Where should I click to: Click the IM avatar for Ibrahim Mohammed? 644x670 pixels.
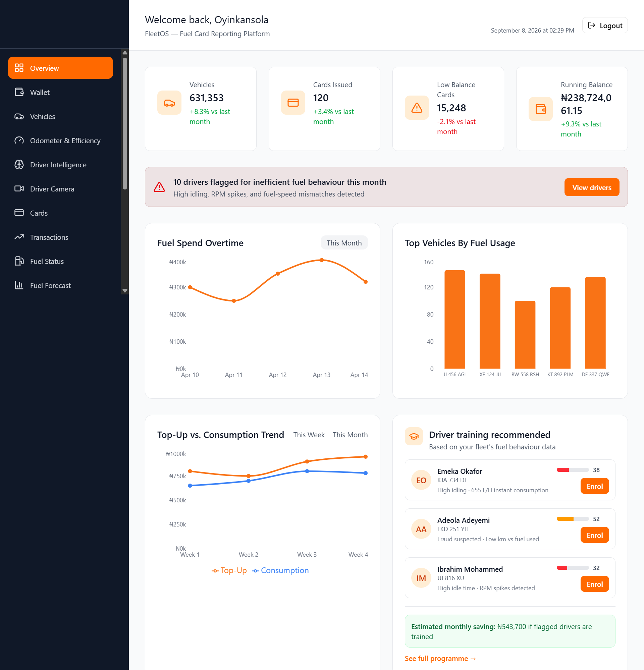pyautogui.click(x=421, y=578)
